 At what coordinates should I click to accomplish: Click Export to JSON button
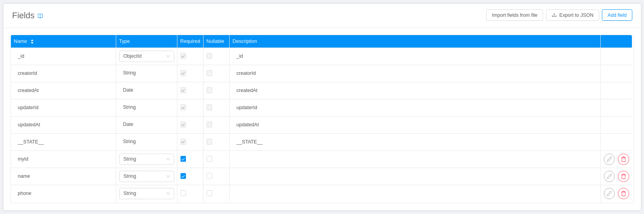coord(573,15)
